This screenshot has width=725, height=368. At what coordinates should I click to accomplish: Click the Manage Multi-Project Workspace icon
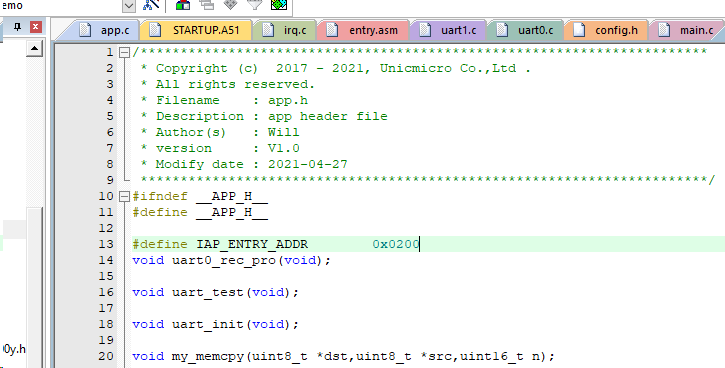pyautogui.click(x=207, y=5)
